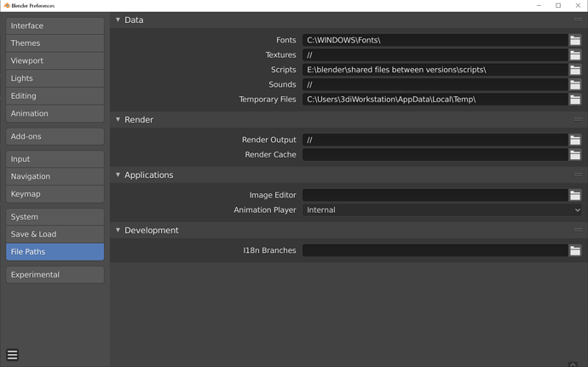Browse folder for Render Cache path
The width and height of the screenshot is (588, 367).
(575, 154)
